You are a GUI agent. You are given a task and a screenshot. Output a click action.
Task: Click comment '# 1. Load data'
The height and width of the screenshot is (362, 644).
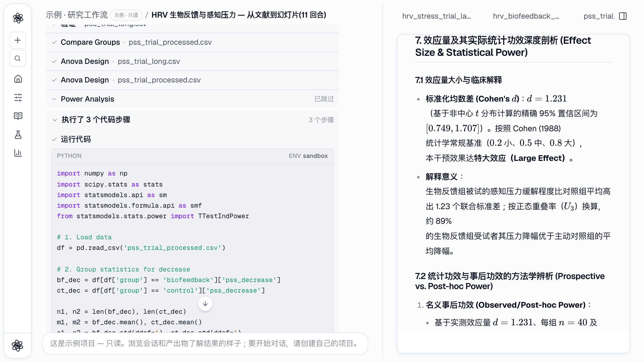(84, 237)
